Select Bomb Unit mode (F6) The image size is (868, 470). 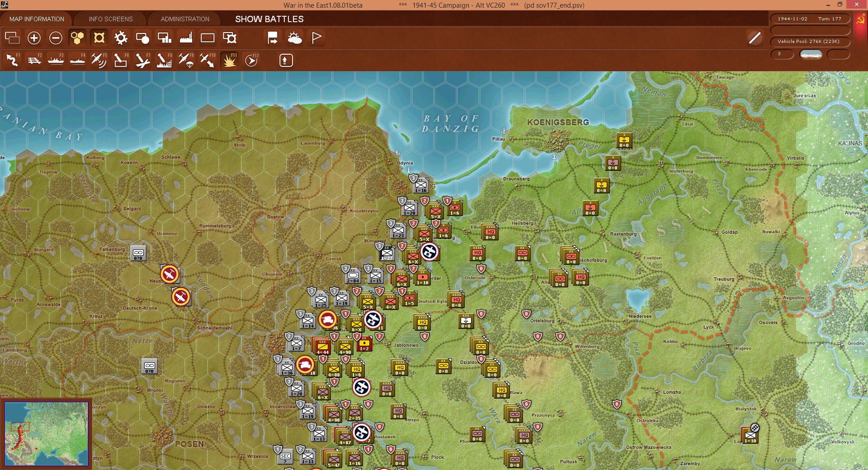[x=121, y=60]
